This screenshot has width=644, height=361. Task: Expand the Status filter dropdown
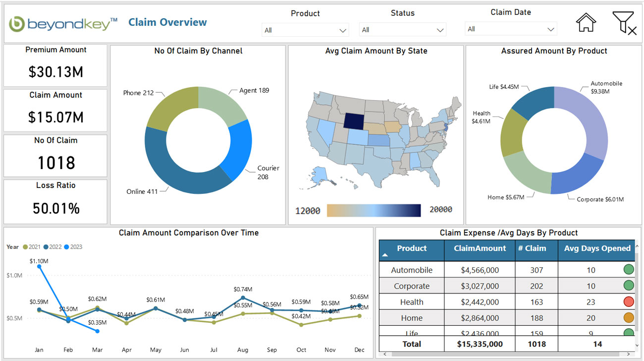[402, 30]
